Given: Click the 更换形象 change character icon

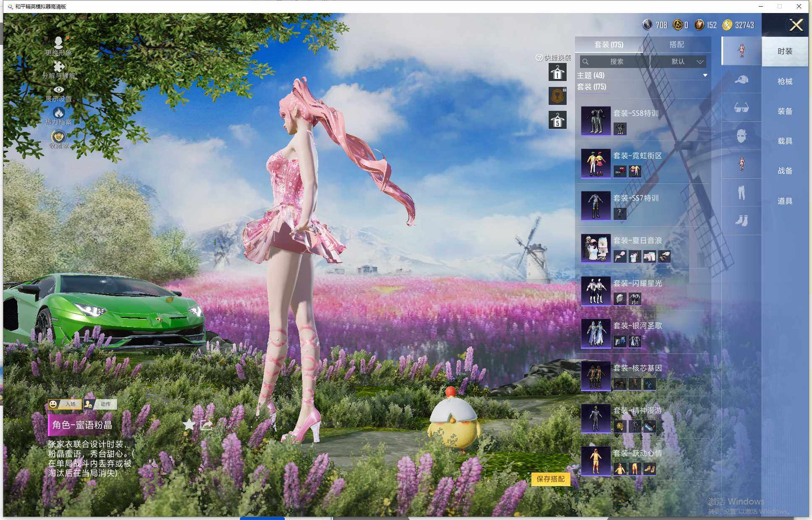Looking at the screenshot, I should [59, 42].
